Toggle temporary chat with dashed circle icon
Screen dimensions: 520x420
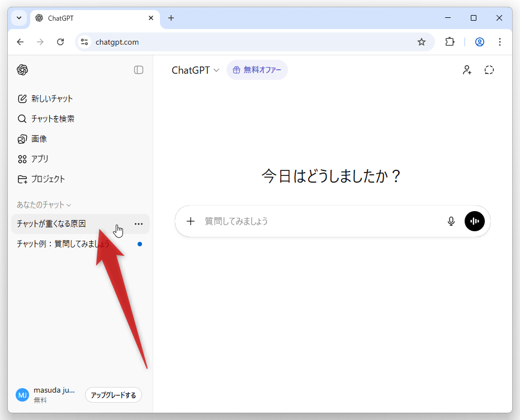coord(489,70)
